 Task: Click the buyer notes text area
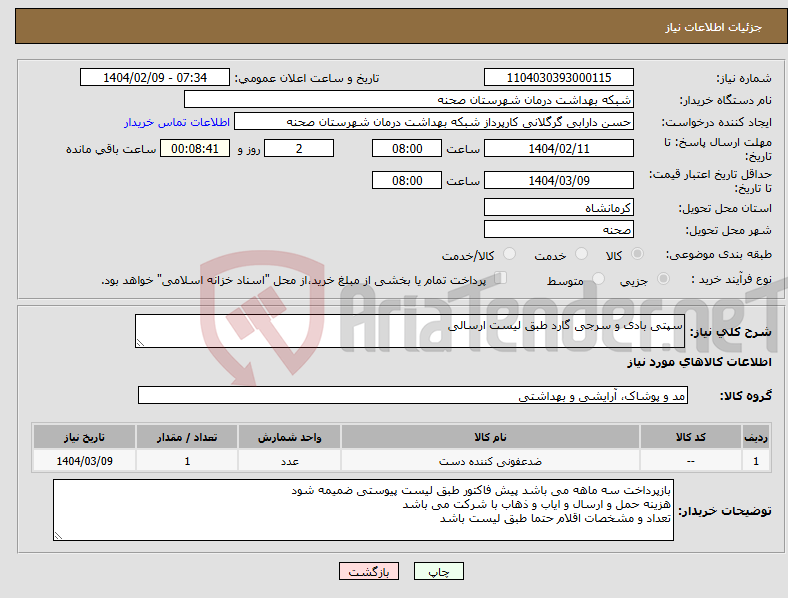pyautogui.click(x=363, y=510)
